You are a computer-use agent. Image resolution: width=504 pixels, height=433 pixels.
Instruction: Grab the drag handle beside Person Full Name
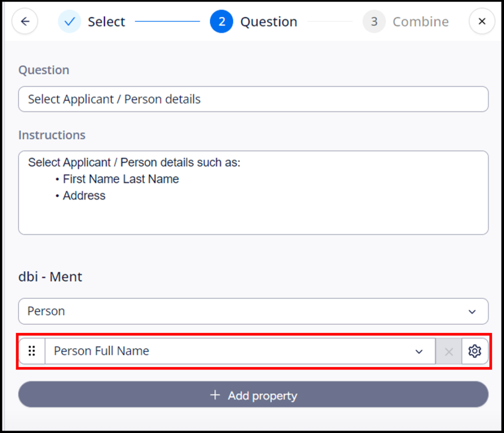pos(32,351)
